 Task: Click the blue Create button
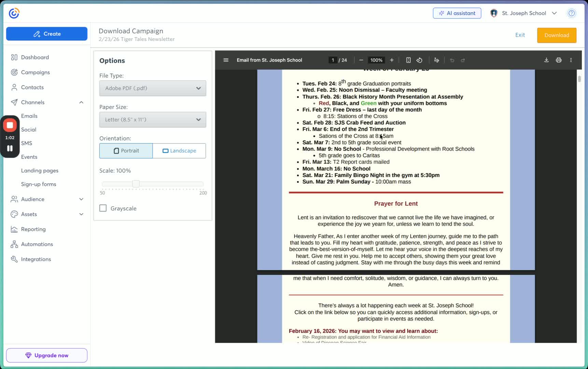click(x=47, y=34)
